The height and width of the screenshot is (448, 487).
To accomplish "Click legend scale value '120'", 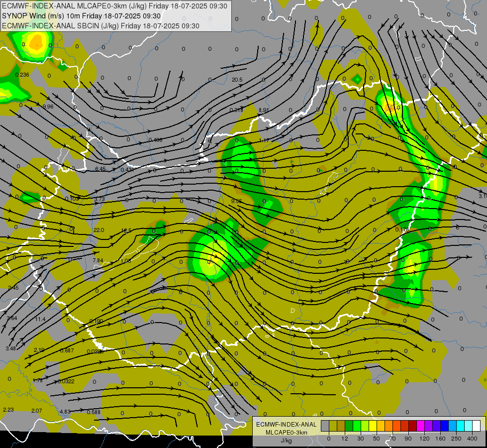I will coord(424,439).
